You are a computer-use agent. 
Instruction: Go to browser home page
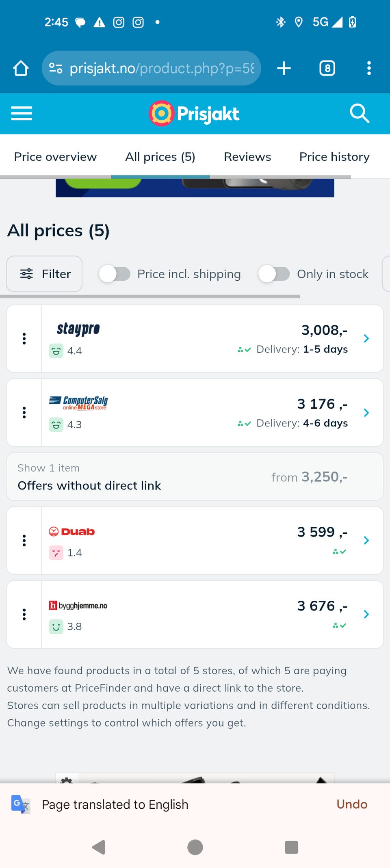point(21,68)
